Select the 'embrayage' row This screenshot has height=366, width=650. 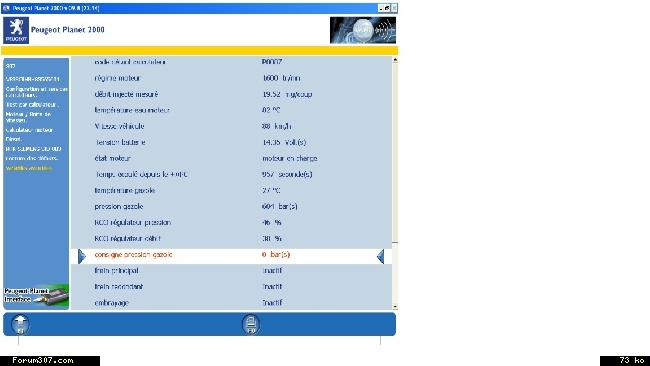coord(231,303)
